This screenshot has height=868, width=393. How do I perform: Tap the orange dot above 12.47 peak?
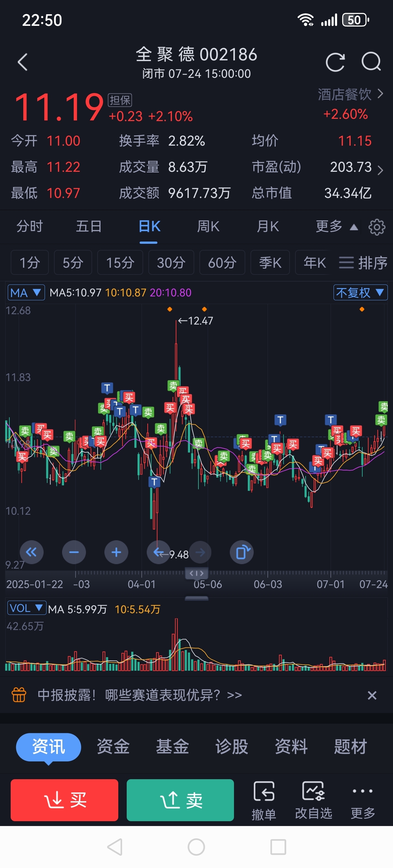[x=170, y=309]
